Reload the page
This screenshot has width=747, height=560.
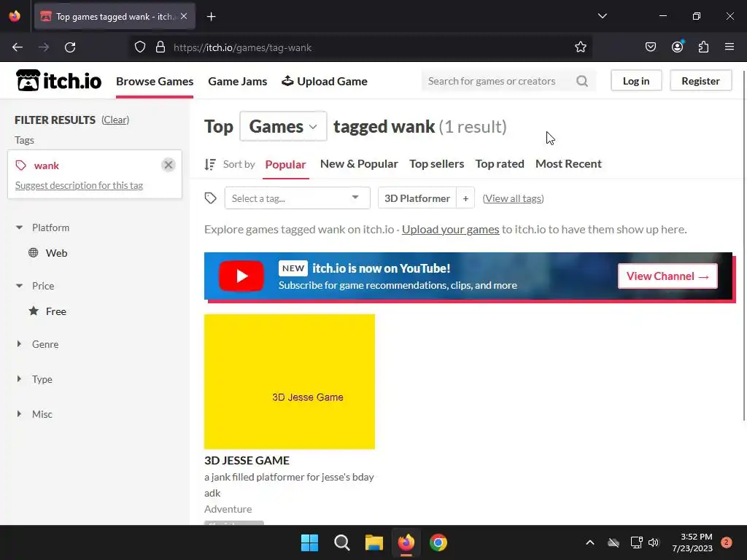tap(70, 47)
